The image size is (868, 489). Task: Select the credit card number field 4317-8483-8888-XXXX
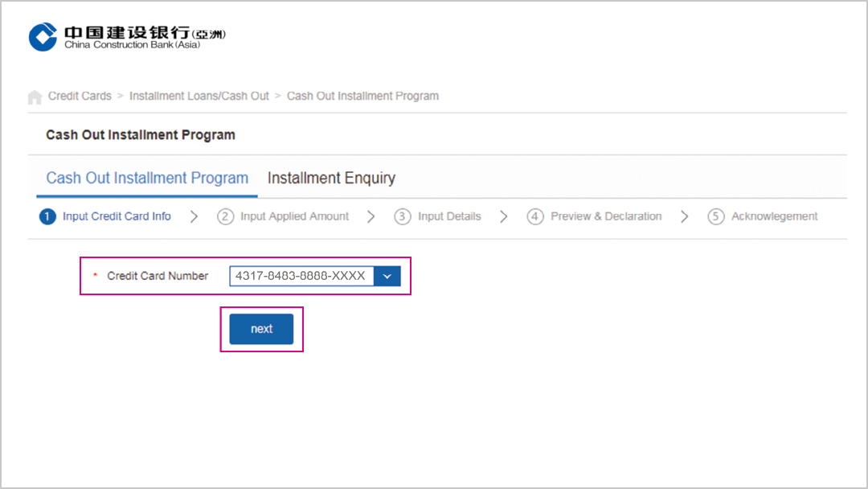[x=301, y=276]
